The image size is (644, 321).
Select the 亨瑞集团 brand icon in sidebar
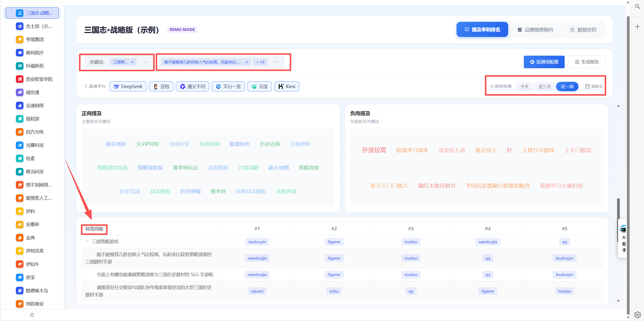pyautogui.click(x=20, y=40)
